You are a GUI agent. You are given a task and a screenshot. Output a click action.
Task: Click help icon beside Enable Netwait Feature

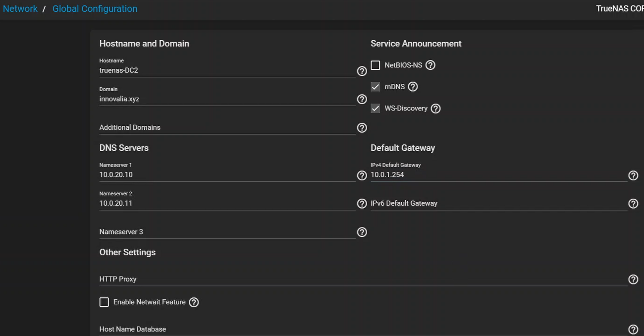pos(194,302)
